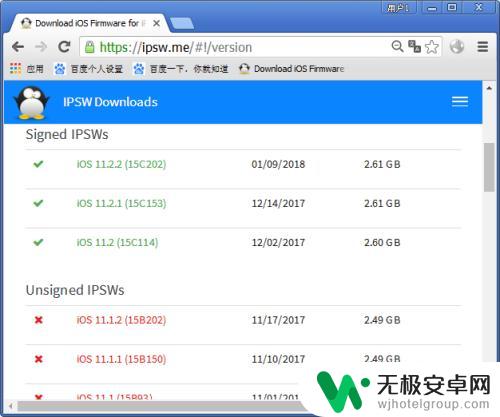Minimize the browser window

[432, 8]
